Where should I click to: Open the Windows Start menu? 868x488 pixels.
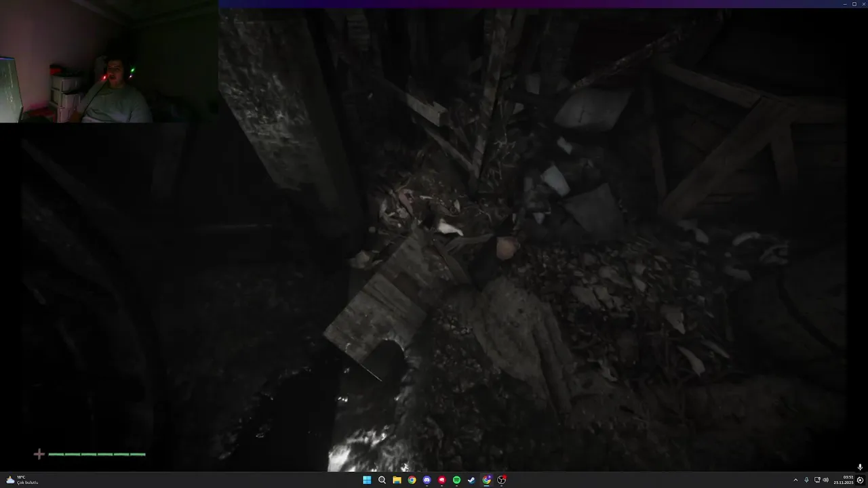click(x=367, y=480)
